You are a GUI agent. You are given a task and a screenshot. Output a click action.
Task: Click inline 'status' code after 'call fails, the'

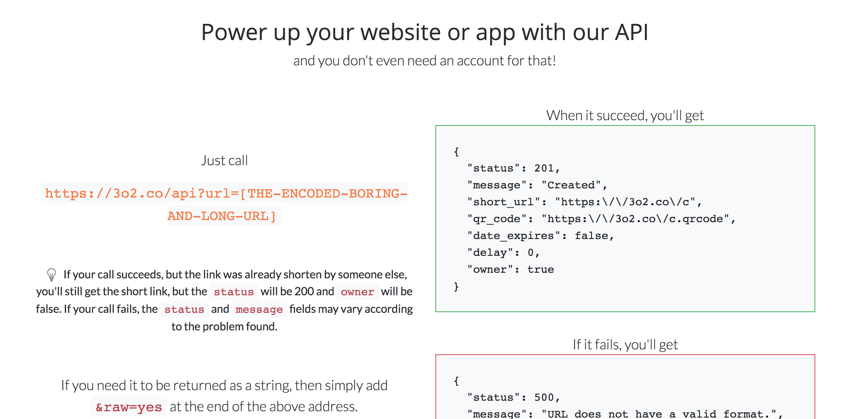(184, 309)
